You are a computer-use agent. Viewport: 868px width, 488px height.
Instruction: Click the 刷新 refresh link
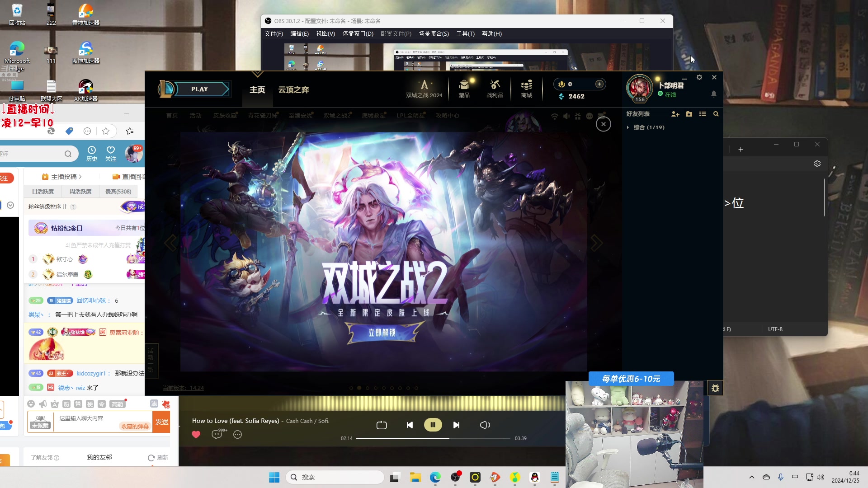(158, 458)
